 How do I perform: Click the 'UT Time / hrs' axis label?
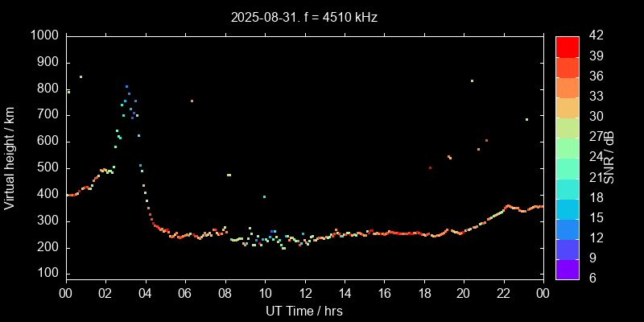tap(304, 311)
